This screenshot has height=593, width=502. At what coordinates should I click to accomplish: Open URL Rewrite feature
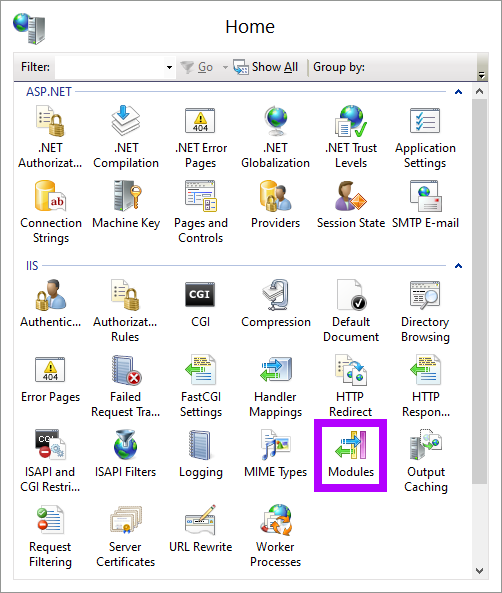200,529
